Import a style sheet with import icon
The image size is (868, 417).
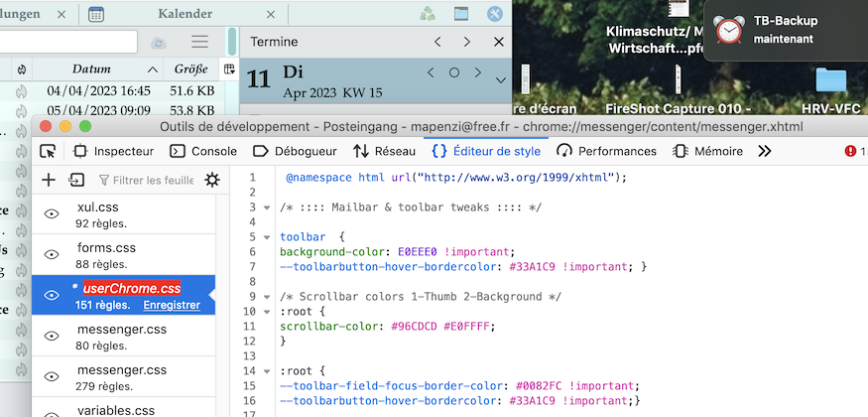click(x=75, y=180)
